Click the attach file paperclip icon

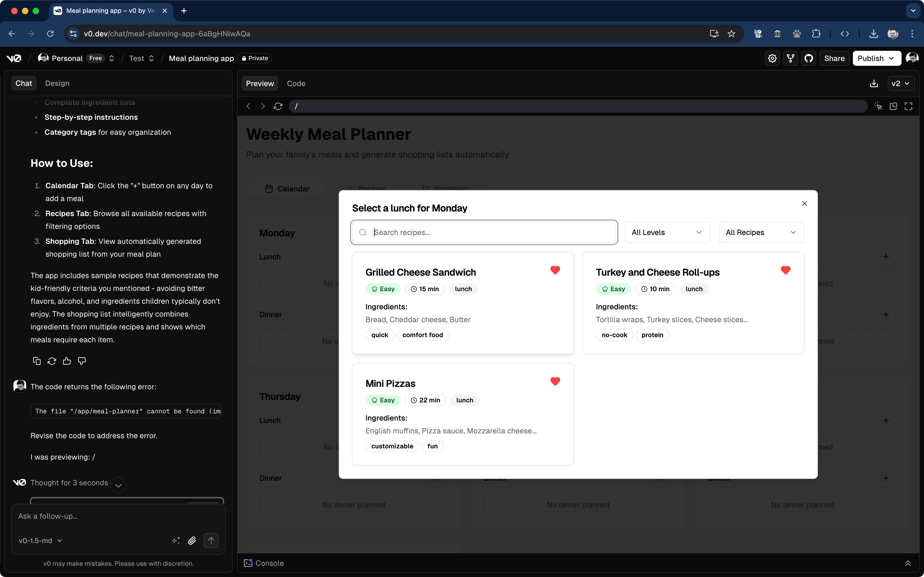point(192,540)
